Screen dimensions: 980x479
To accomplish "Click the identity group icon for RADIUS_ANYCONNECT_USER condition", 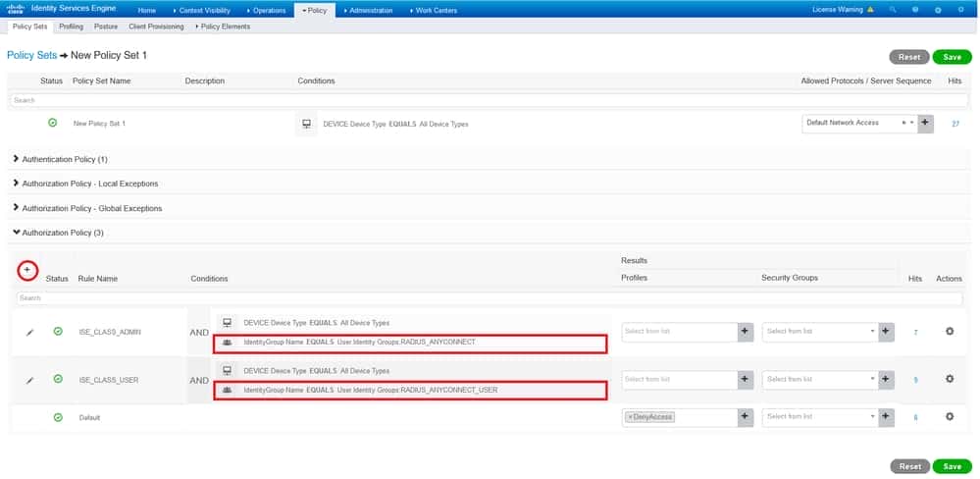I will click(228, 391).
